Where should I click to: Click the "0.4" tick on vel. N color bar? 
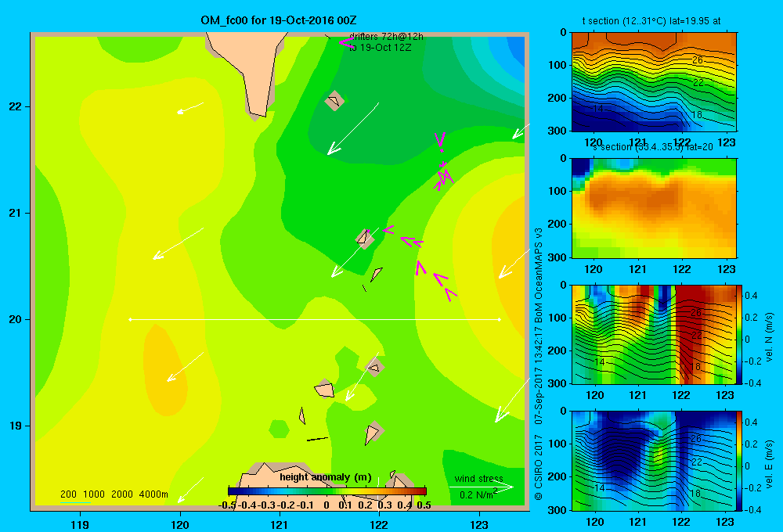click(x=752, y=296)
